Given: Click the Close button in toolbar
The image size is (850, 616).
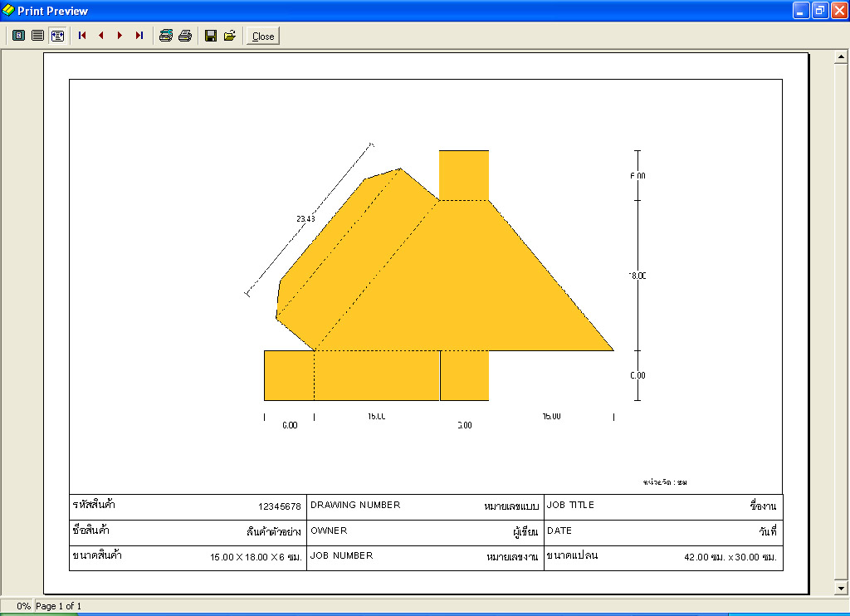Looking at the screenshot, I should (263, 36).
